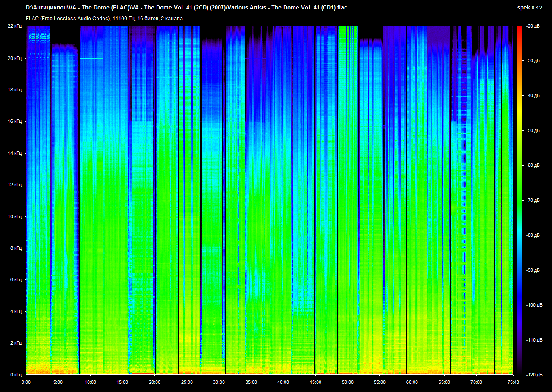Click the 10 кГц frequency axis label
This screenshot has height=392, width=552.
coord(15,216)
